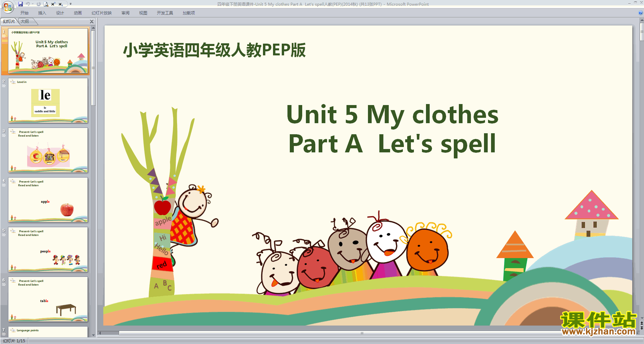Open the 加载项 ribbon tab
644x344 pixels.
pyautogui.click(x=189, y=13)
